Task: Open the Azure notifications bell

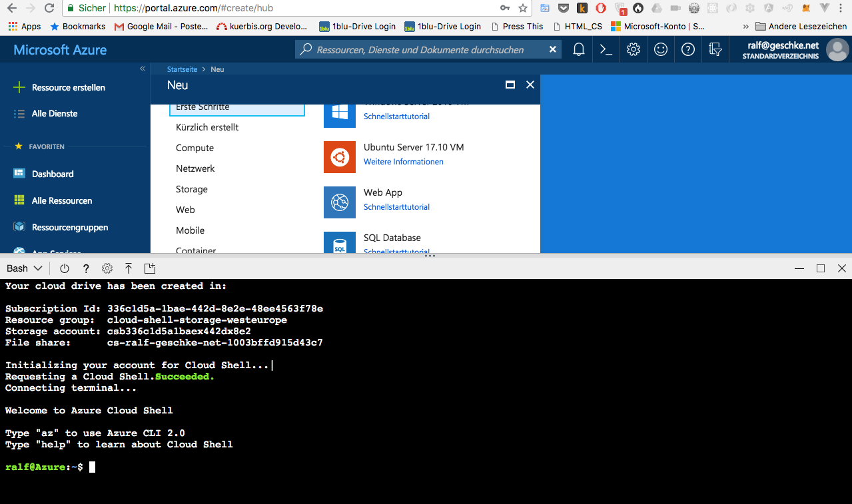Action: coord(579,49)
